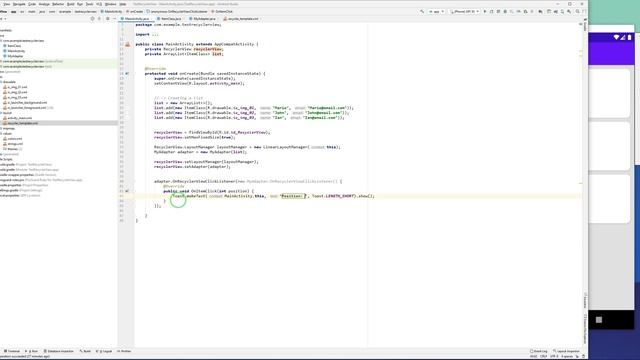The image size is (640, 360).
Task: Click the Make Project hammer icon
Action: [422, 11]
